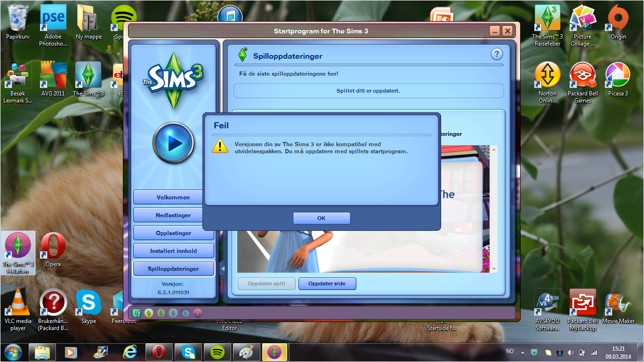Open Norton Online desktop icon

click(x=547, y=82)
